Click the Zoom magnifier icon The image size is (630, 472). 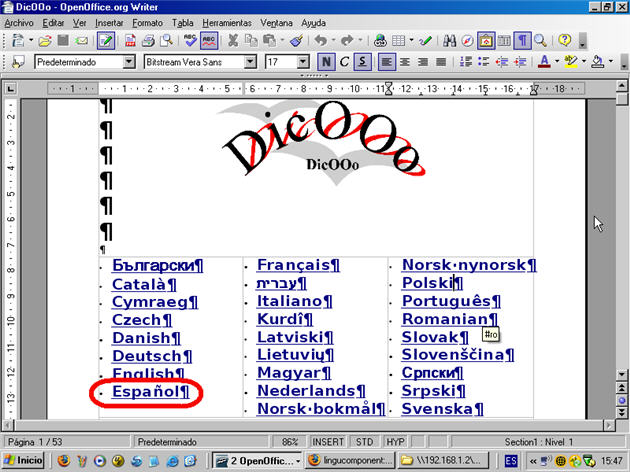540,41
